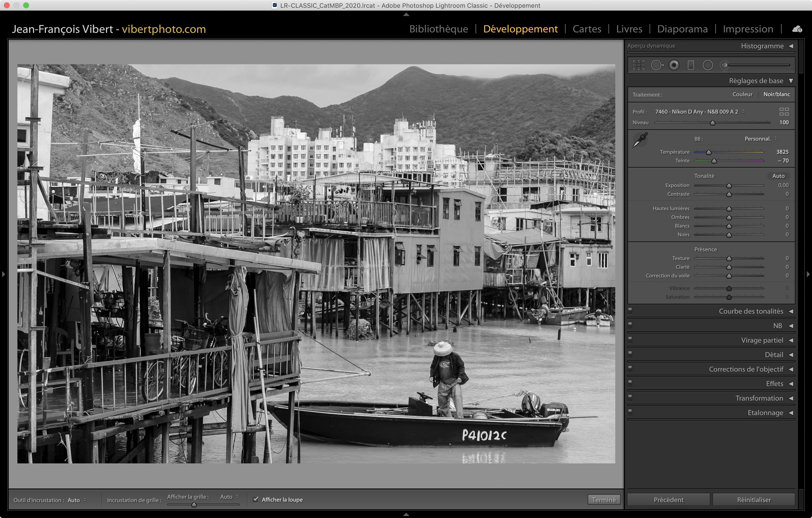Screen dimensions: 812x518
Task: Uncheck Afficher la loupe checkbox
Action: click(256, 499)
